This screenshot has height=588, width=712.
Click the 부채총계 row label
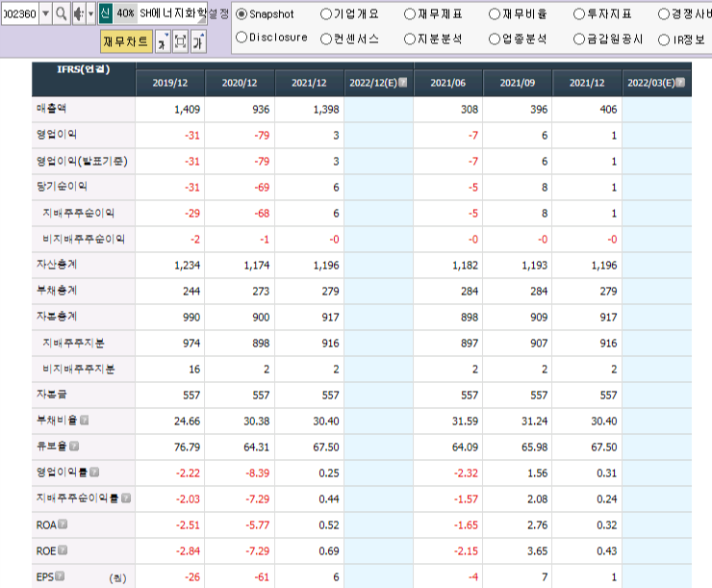point(57,290)
